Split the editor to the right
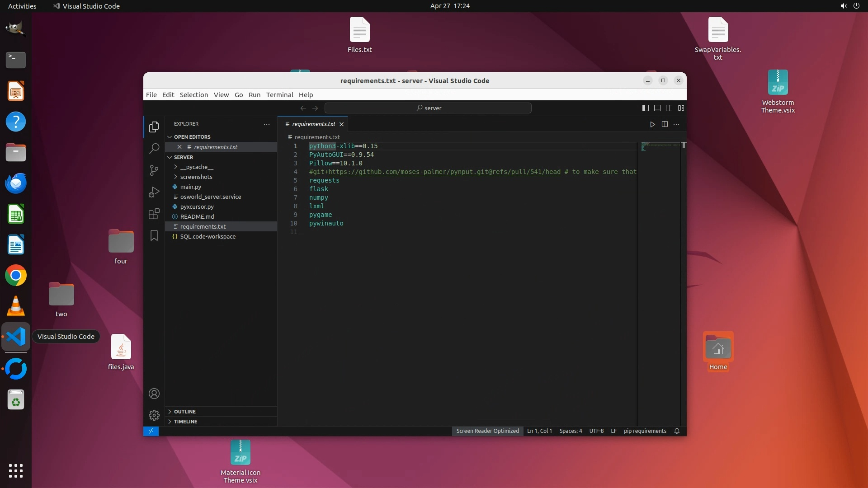This screenshot has width=868, height=488. (x=665, y=124)
